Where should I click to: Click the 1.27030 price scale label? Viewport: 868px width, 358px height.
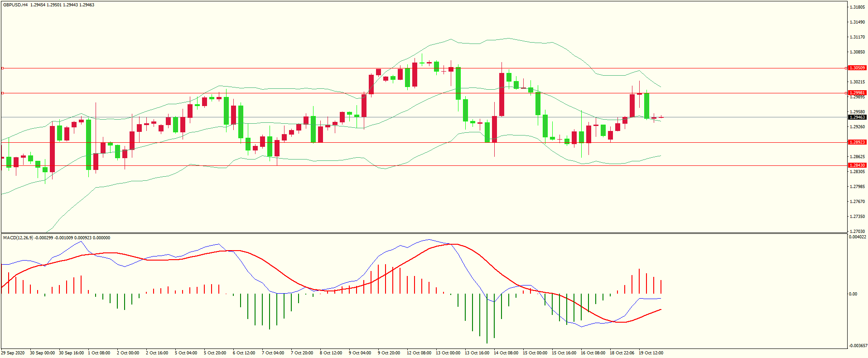(x=856, y=231)
